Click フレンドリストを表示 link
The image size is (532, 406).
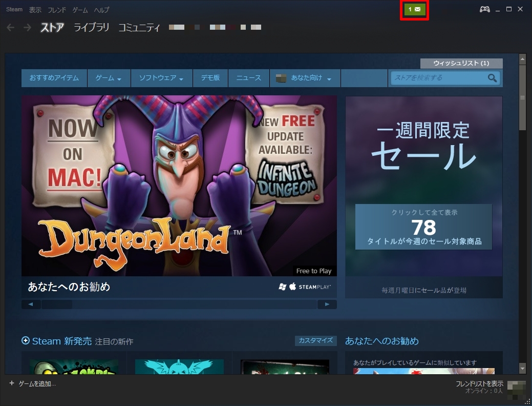coord(479,383)
